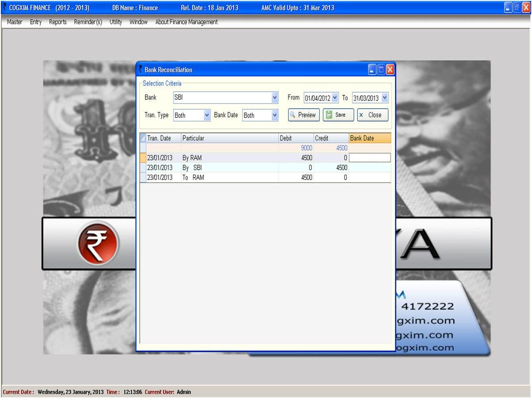Restore the main COGXIM FINANCE window
Image resolution: width=532 pixels, height=399 pixels.
click(x=517, y=8)
